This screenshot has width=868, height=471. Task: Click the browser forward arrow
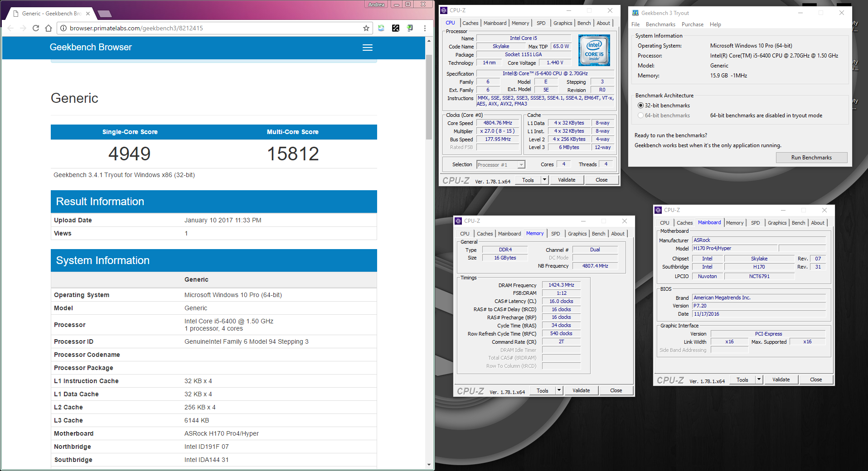[23, 28]
